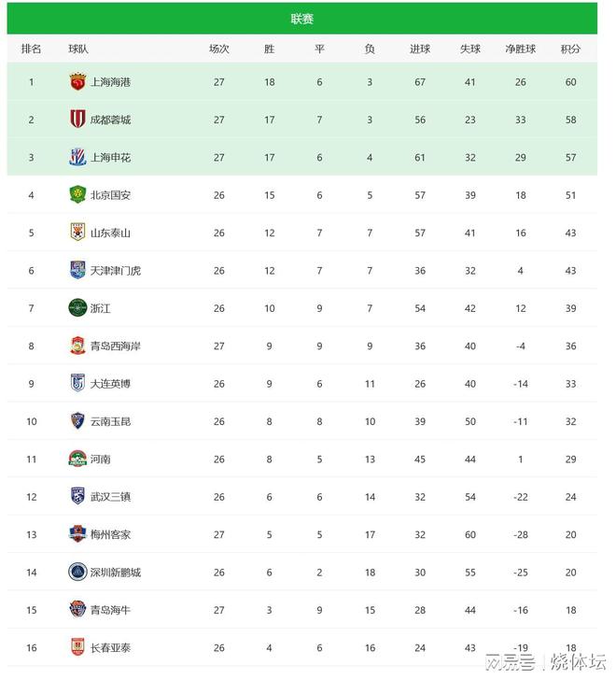Click the 北京国安 green team badge

(x=77, y=195)
